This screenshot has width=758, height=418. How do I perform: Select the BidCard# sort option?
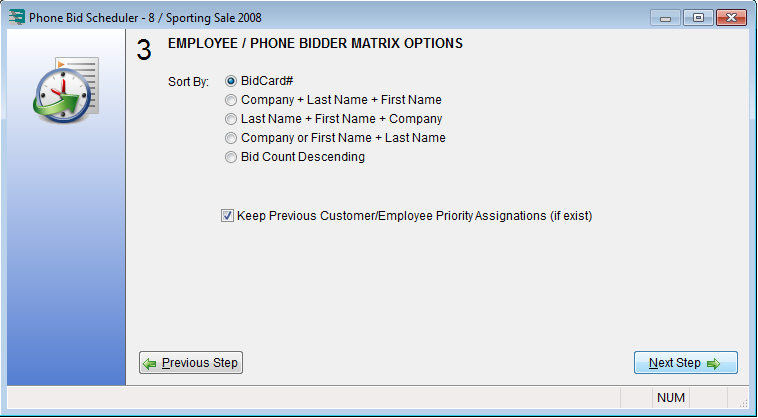pyautogui.click(x=231, y=81)
